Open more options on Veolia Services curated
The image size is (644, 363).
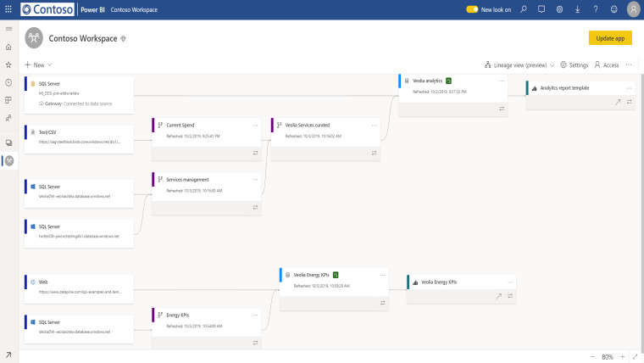pos(374,126)
